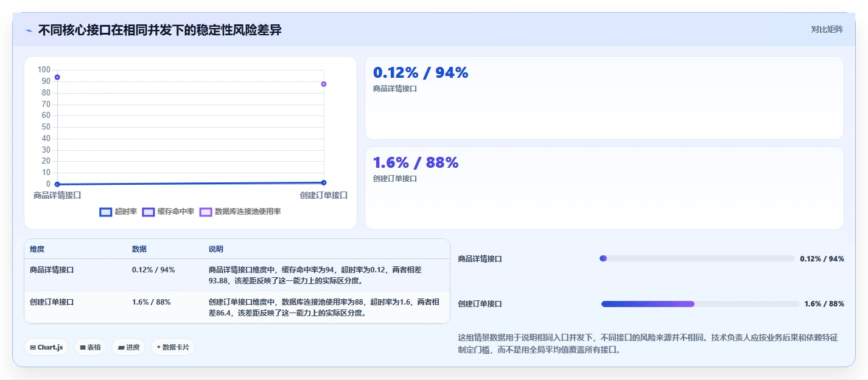Click the 创建订单接口 label left of the progress bar
Image resolution: width=868 pixels, height=380 pixels.
480,304
